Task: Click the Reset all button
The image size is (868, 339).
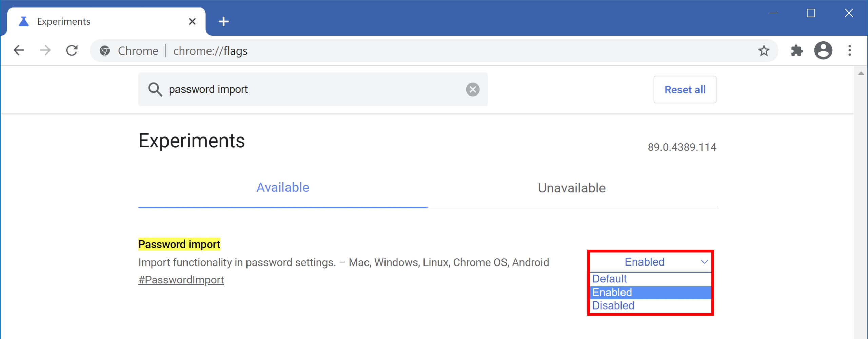Action: tap(685, 89)
